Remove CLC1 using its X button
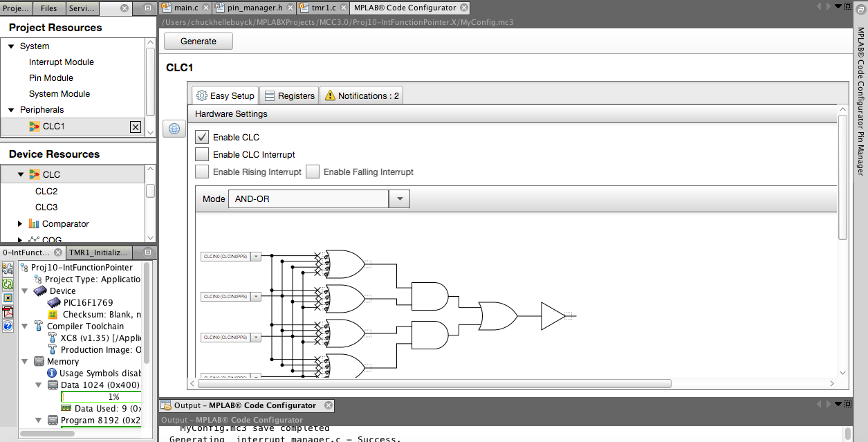 [136, 127]
